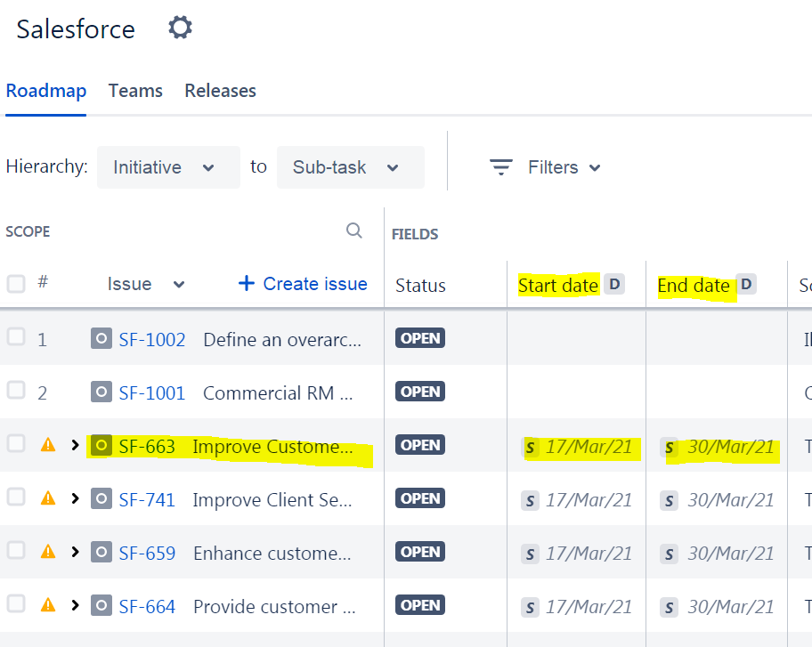
Task: Click S sprint badge on SF-741 start date
Action: coord(530,500)
